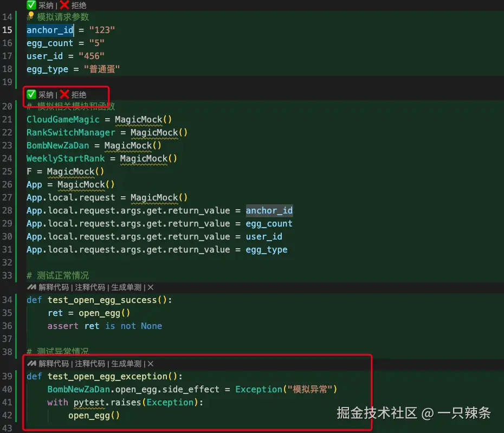Click red X reject icon above line 20
This screenshot has width=504, height=433.
tap(64, 94)
